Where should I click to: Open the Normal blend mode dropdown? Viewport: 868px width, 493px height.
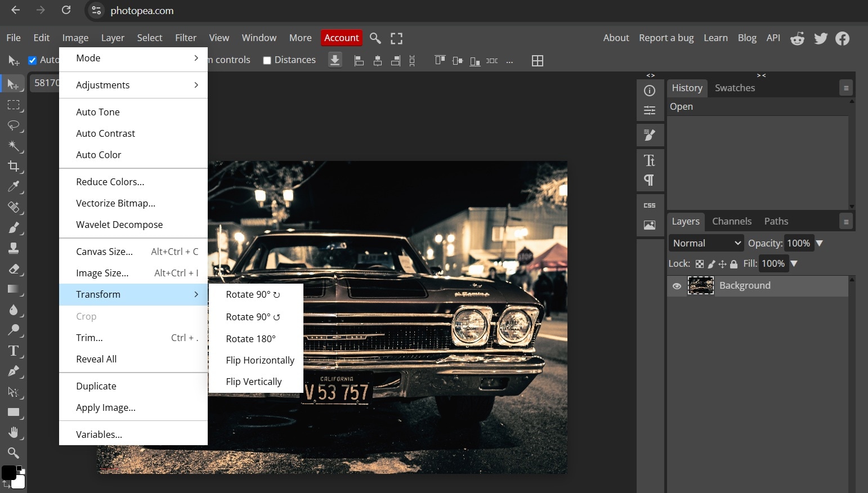[706, 243]
